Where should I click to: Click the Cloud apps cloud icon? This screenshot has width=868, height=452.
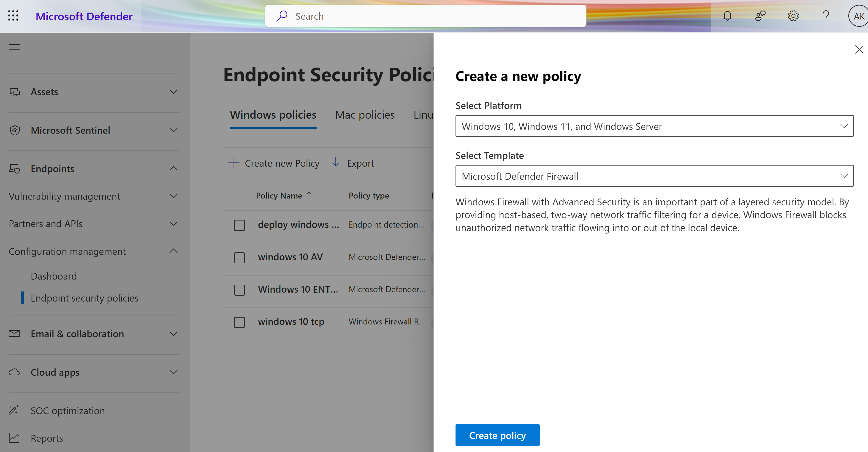tap(14, 372)
